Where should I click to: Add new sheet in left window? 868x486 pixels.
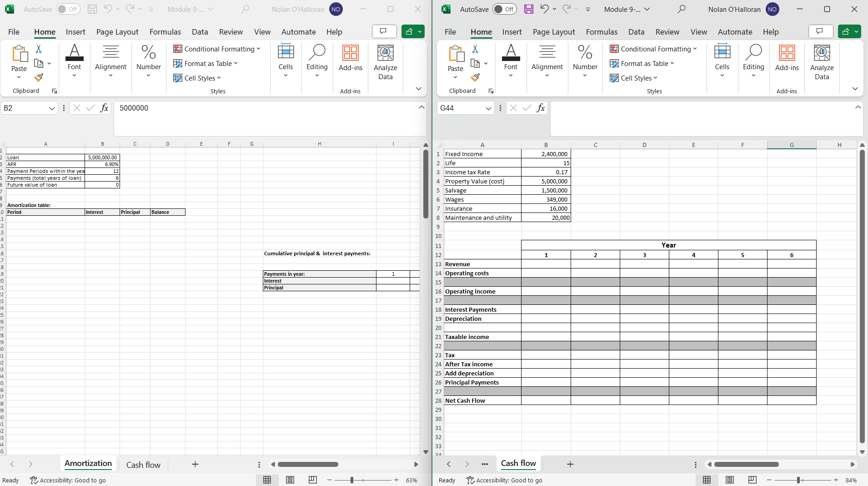tap(195, 464)
